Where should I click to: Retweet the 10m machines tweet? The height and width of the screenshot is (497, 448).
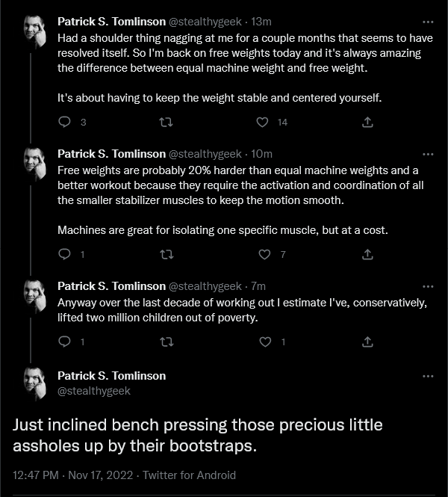point(167,255)
